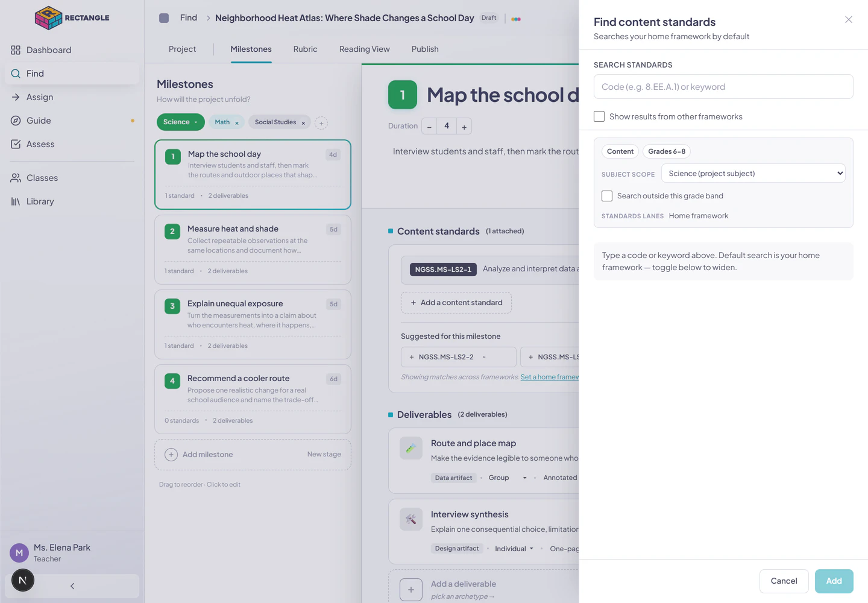Switch to the Rubric tab
This screenshot has width=868, height=603.
pyautogui.click(x=305, y=49)
